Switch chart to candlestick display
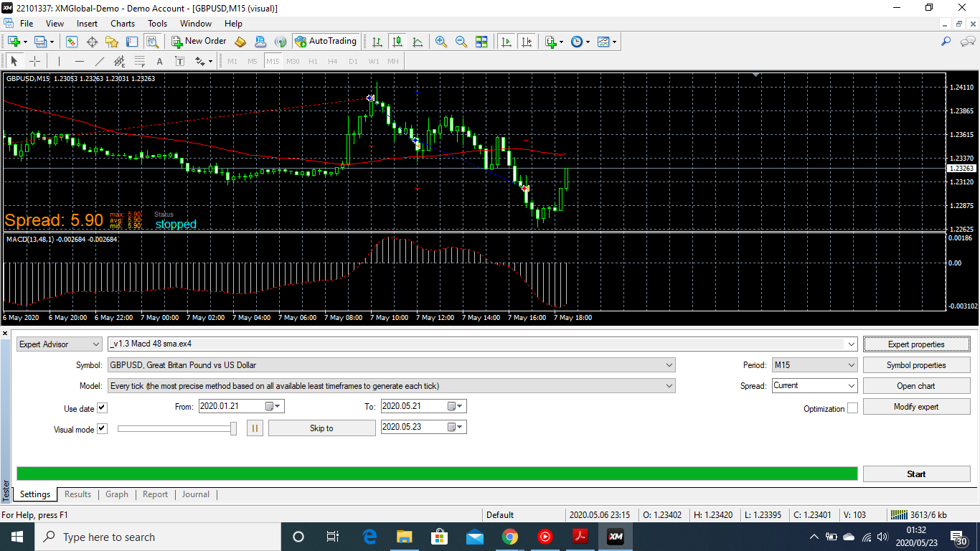 (397, 42)
